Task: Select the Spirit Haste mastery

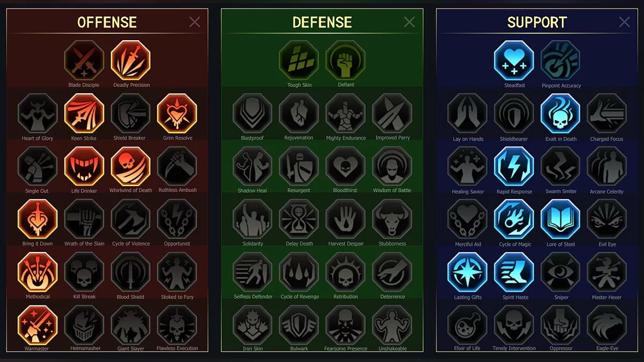Action: click(x=514, y=272)
